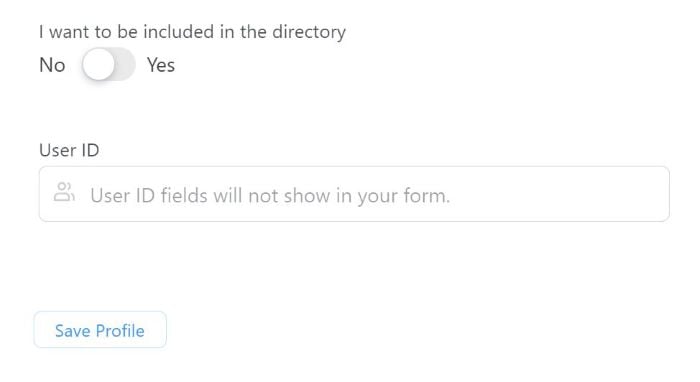Image resolution: width=700 pixels, height=382 pixels.
Task: Click the 'ID' text in the User ID label
Action: (91, 150)
